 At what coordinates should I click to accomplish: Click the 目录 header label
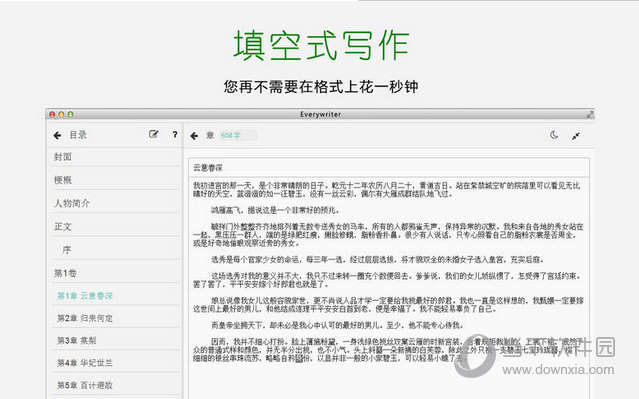pos(78,135)
